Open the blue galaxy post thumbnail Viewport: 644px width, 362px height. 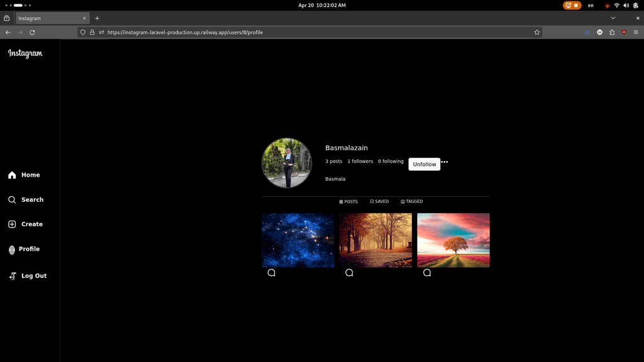tap(297, 240)
